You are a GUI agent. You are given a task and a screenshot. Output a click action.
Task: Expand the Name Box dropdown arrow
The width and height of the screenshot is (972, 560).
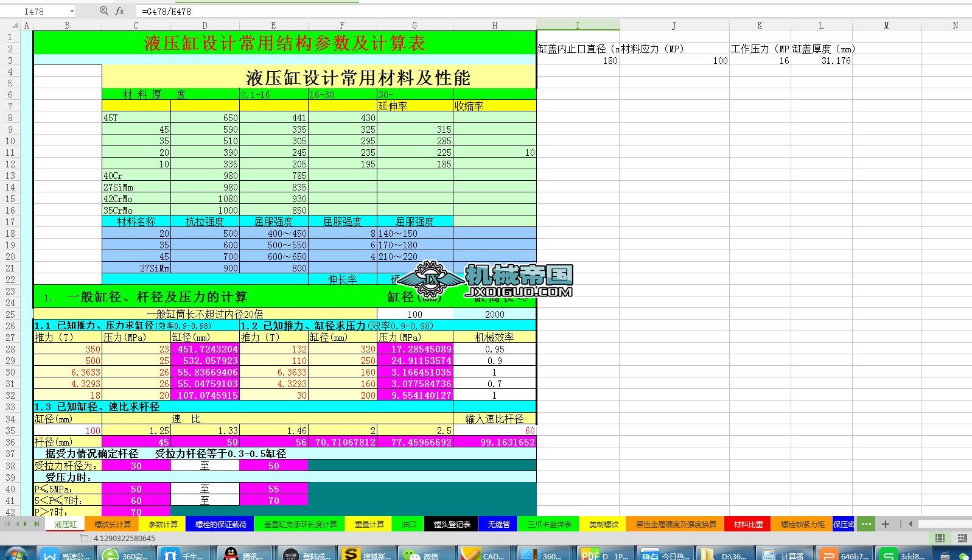tap(72, 11)
